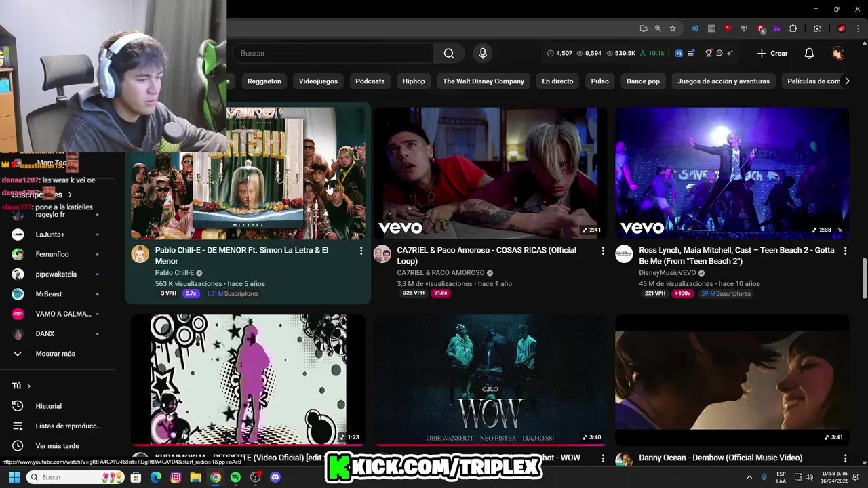Open options menu for DE MENOR video
868x488 pixels.
361,251
